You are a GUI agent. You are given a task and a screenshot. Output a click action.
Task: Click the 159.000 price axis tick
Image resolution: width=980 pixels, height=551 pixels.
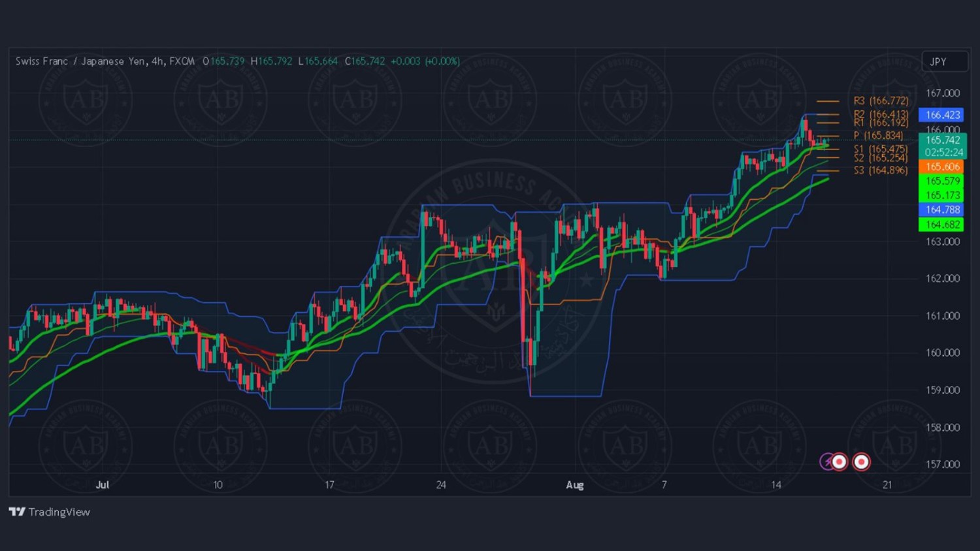point(943,390)
